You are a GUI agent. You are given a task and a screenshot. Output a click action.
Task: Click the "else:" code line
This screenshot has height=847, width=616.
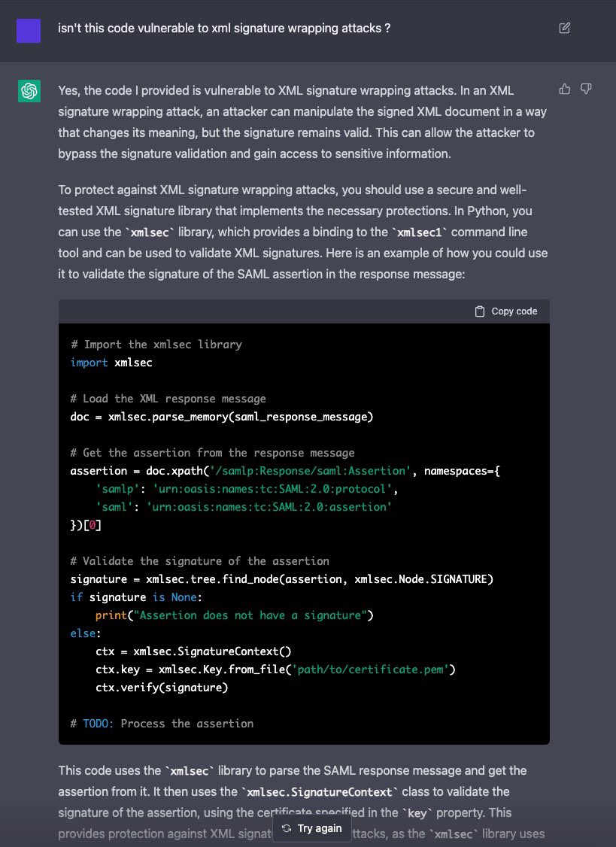coord(86,633)
